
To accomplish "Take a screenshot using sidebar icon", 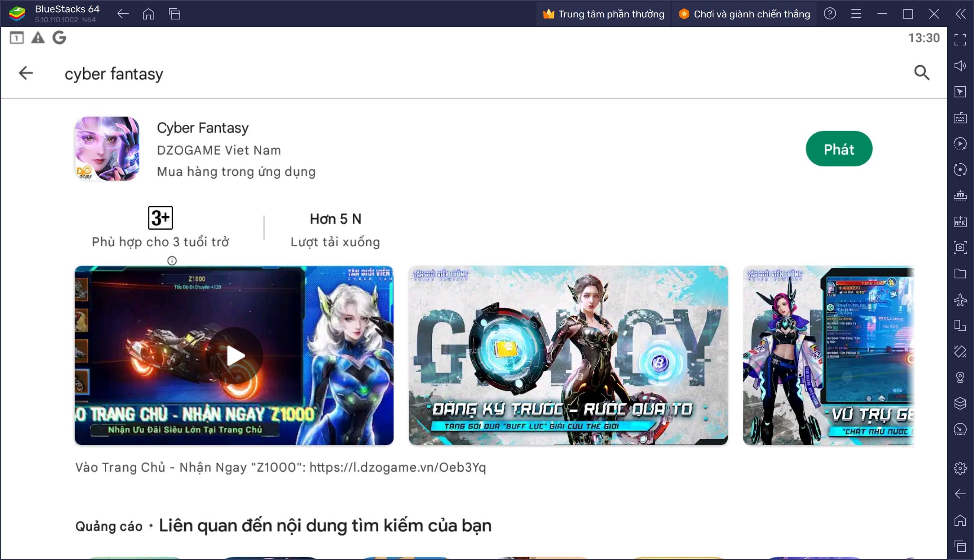I will [960, 248].
